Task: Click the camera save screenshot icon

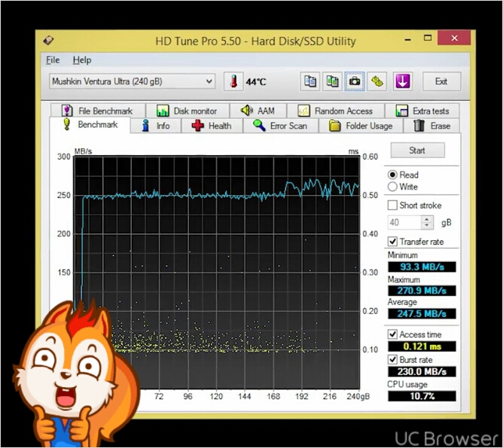Action: click(x=355, y=81)
